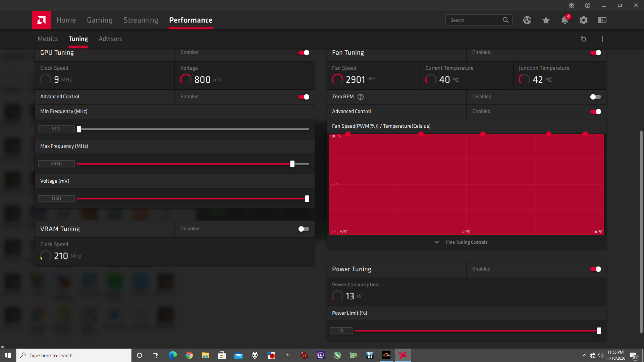Click the Max Frequency slider handle
The height and width of the screenshot is (362, 644).
click(292, 164)
